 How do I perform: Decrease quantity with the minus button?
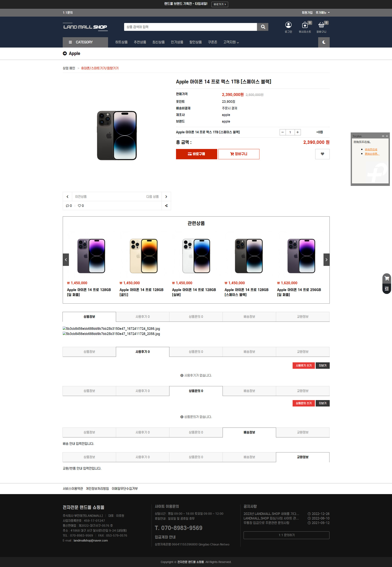283,132
